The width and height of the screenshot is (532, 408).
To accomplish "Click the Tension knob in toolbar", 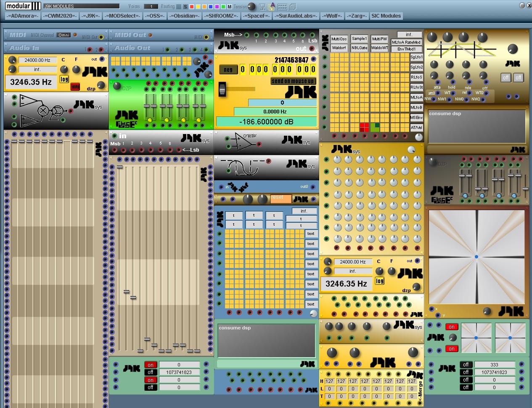I will [x=251, y=6].
